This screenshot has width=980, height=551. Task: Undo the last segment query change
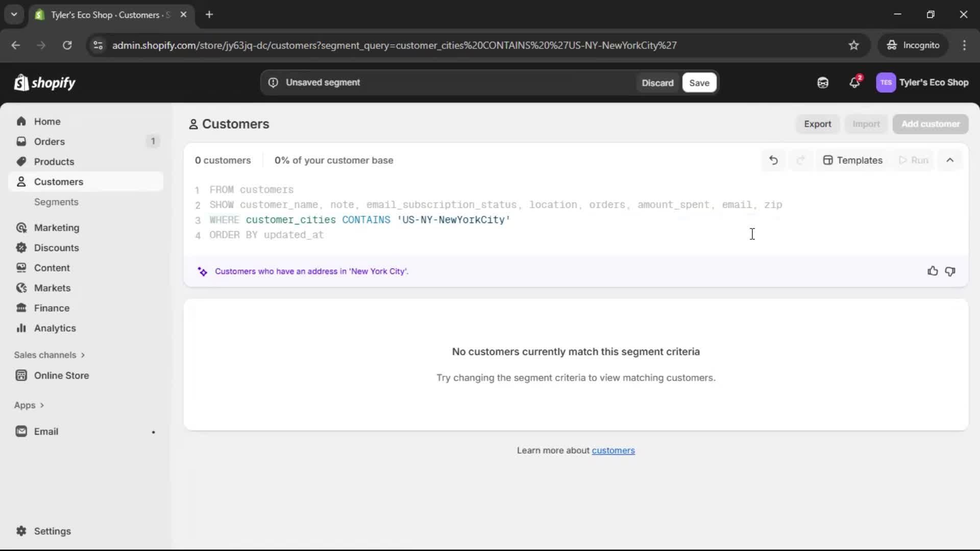click(x=773, y=160)
